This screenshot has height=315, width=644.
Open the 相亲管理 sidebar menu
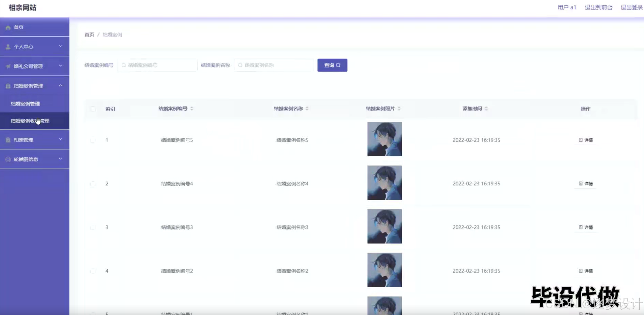35,139
